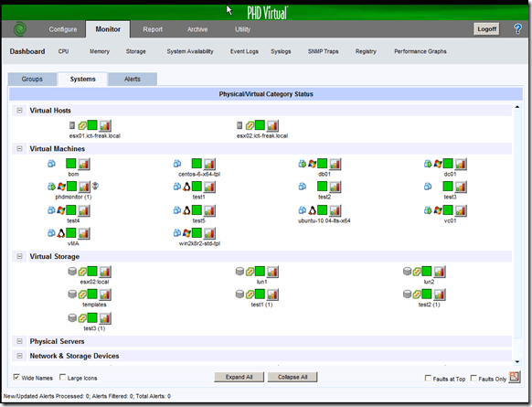
Task: Click the Linux penguin icon for ubuntu-10.04-lts-x64
Action: 312,210
